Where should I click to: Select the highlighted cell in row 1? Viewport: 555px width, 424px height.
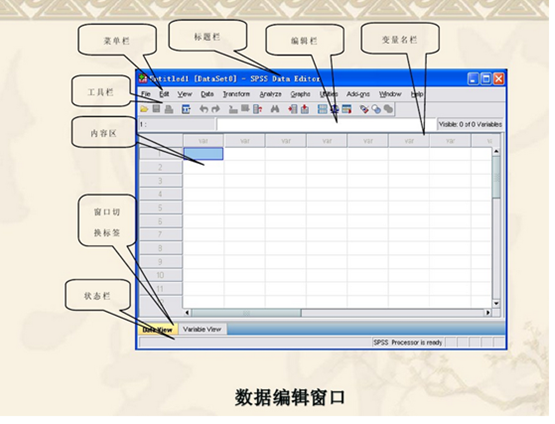(x=203, y=154)
